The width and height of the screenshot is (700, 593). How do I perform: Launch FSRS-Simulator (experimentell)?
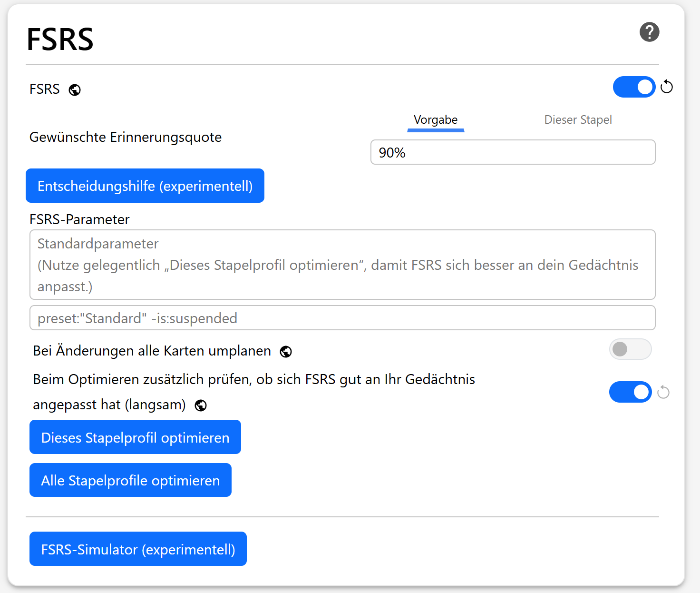tap(138, 549)
